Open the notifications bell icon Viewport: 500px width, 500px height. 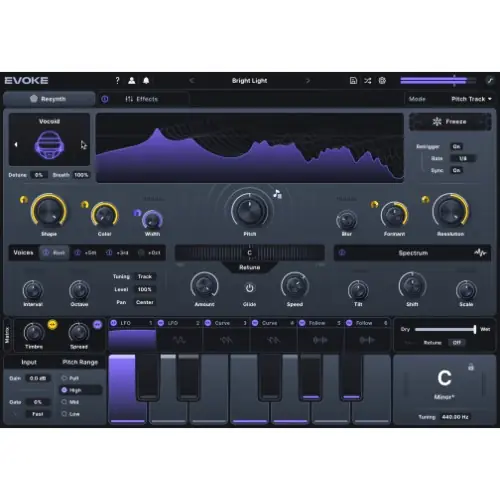tap(146, 81)
